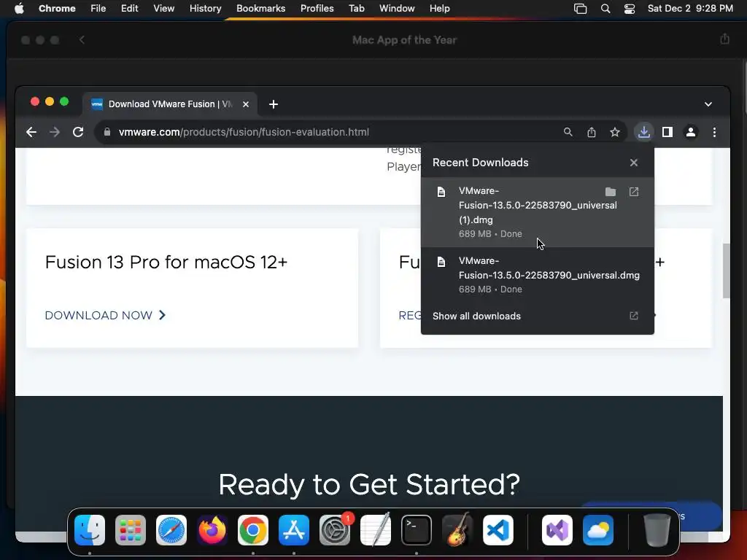The width and height of the screenshot is (747, 560).
Task: Click the share icon in the address bar
Action: tap(591, 132)
